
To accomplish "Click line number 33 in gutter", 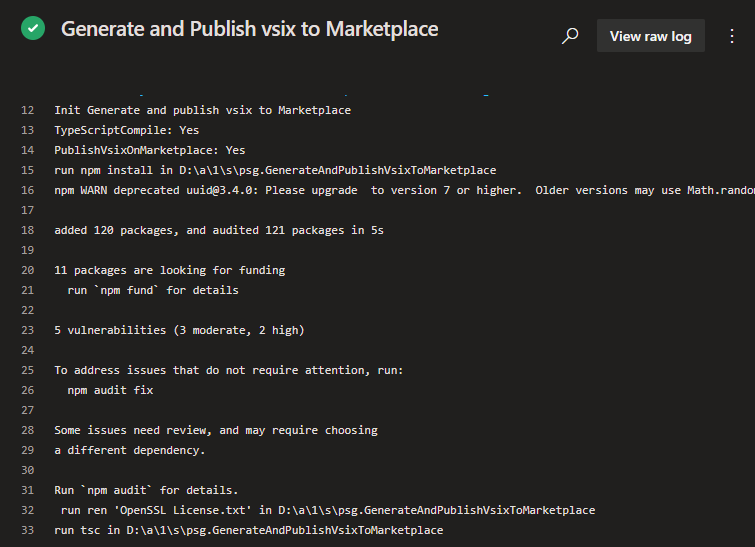I will 27,530.
